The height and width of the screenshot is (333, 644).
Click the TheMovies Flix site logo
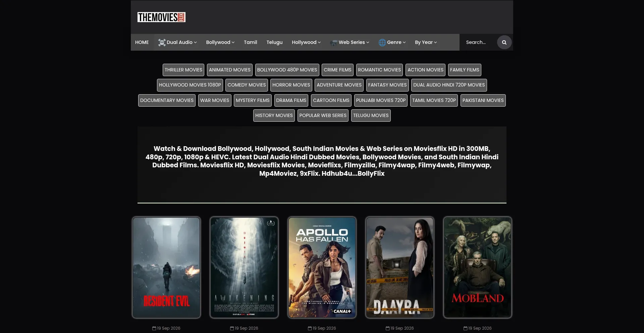coord(161,17)
